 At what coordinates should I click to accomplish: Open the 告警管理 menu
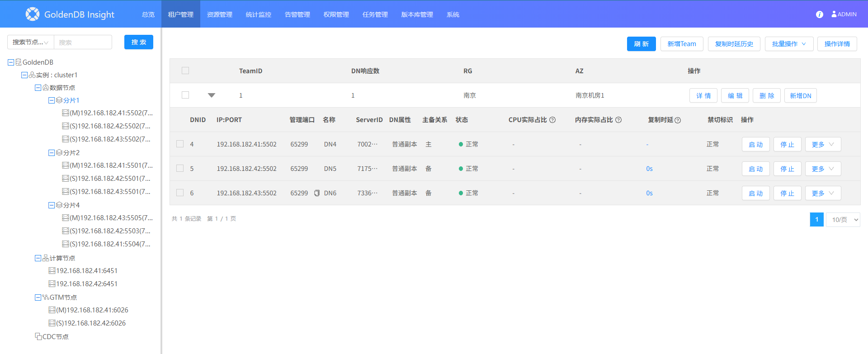(x=297, y=14)
